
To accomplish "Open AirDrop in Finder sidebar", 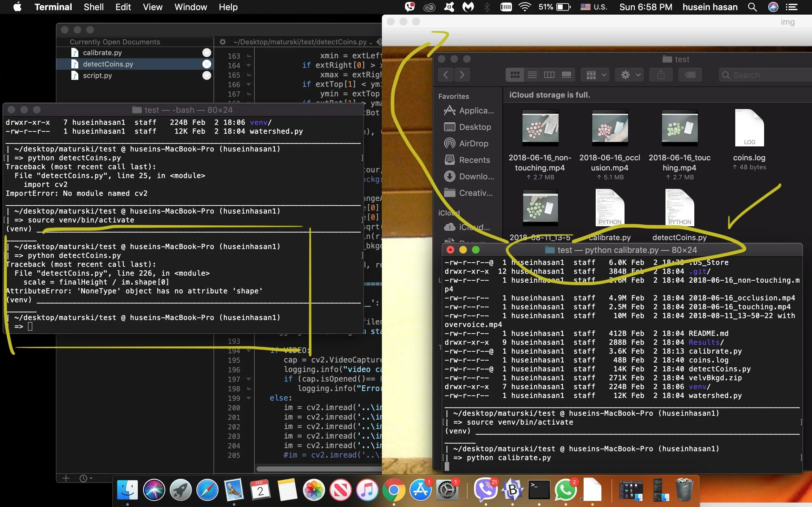I will (x=473, y=144).
